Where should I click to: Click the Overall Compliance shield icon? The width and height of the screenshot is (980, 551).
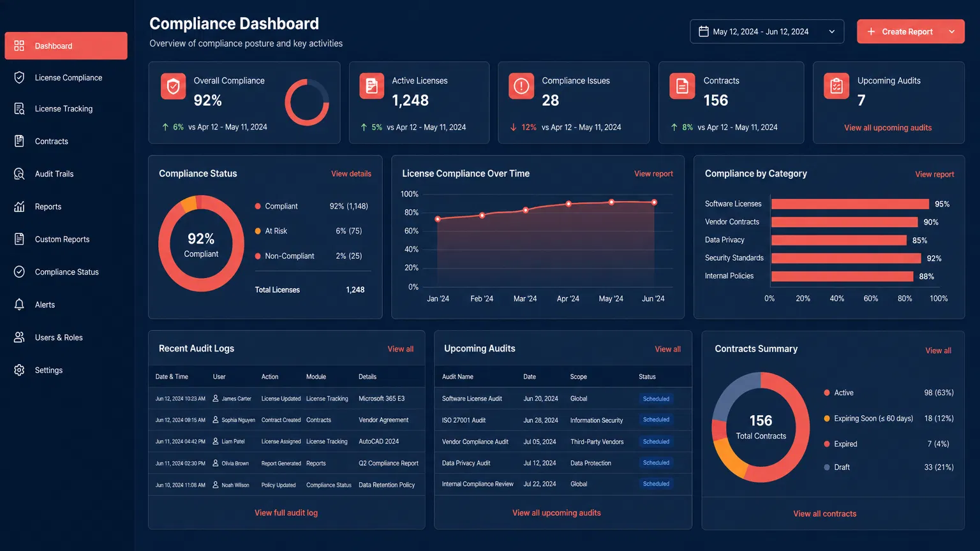pyautogui.click(x=173, y=87)
